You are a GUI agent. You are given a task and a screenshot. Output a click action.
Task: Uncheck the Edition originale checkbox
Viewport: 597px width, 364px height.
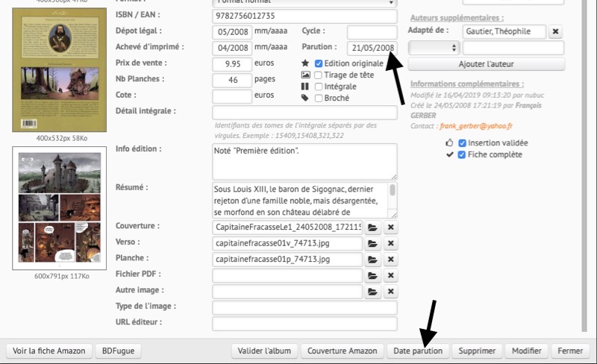coord(319,63)
